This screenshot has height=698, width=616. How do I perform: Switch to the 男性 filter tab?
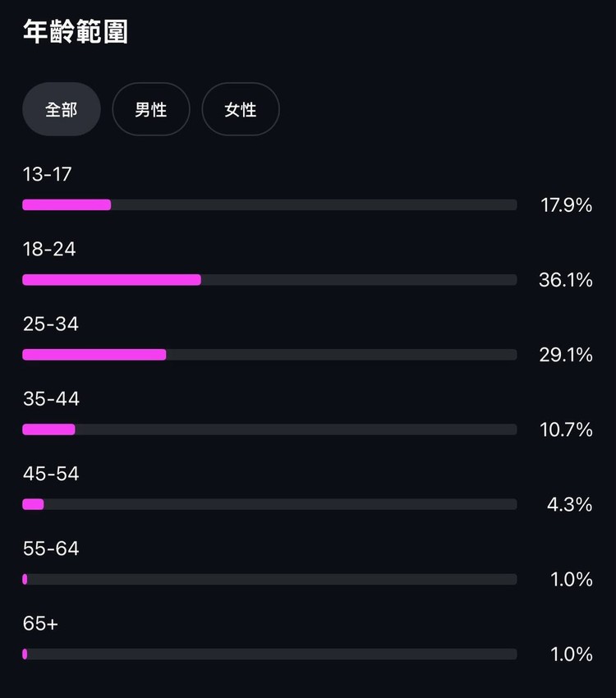point(151,109)
